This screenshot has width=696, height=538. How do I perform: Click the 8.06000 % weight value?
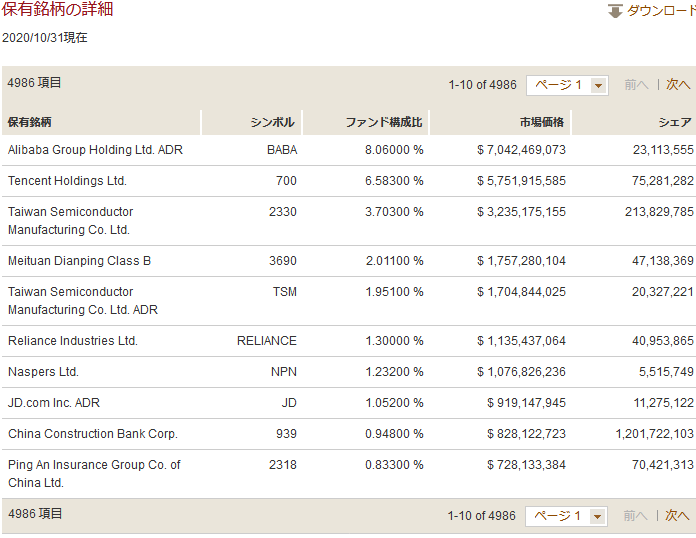394,150
